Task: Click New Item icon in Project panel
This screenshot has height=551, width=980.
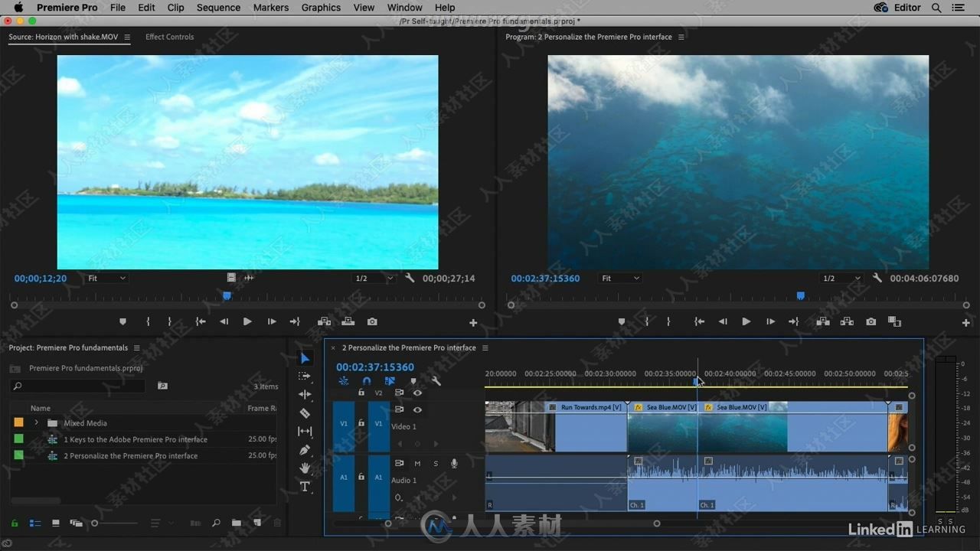Action: pos(257,523)
